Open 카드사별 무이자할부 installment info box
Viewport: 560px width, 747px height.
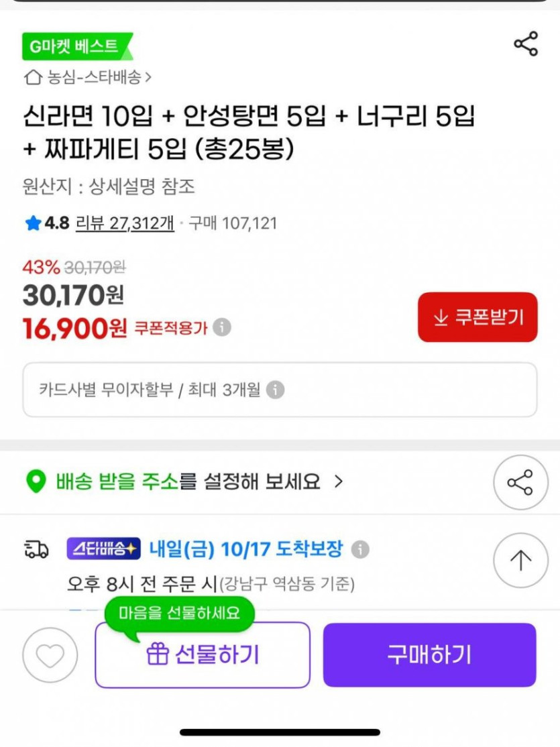[280, 390]
